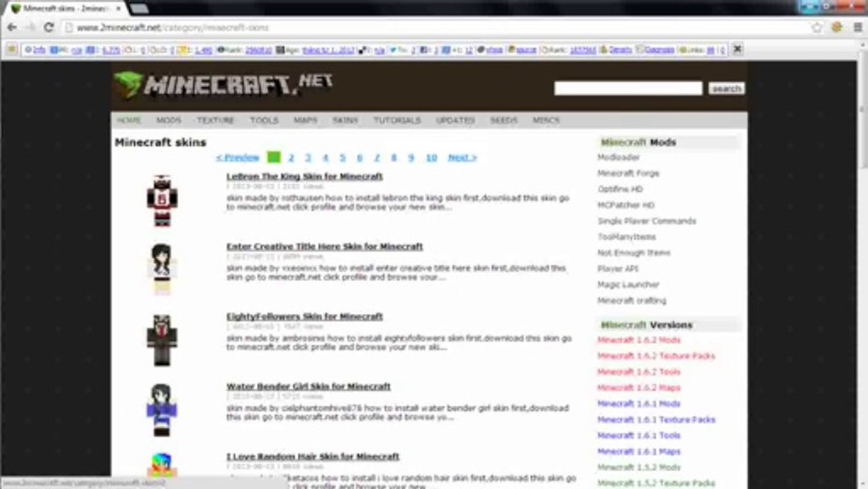Click the search button
Screen dimensions: 868x489
click(726, 88)
